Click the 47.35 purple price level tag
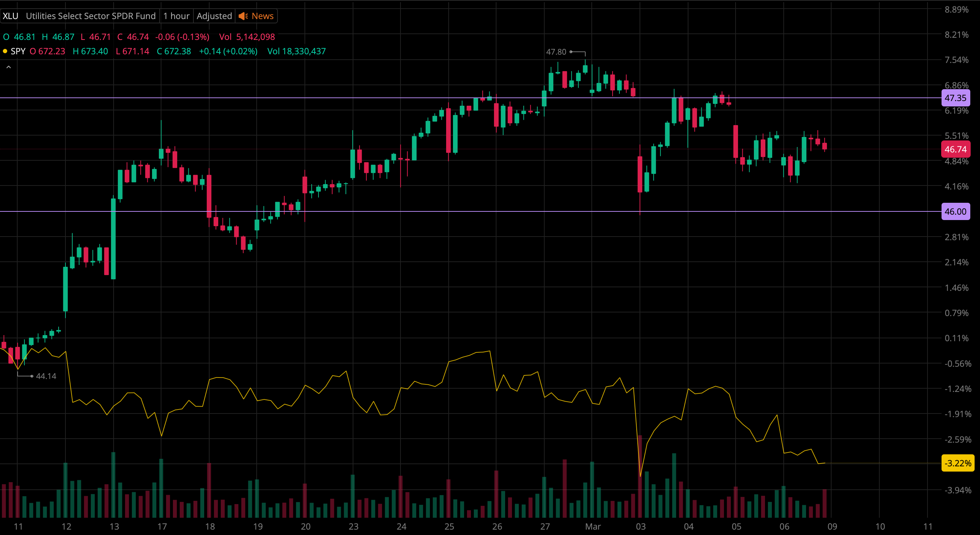This screenshot has width=980, height=535. tap(955, 98)
